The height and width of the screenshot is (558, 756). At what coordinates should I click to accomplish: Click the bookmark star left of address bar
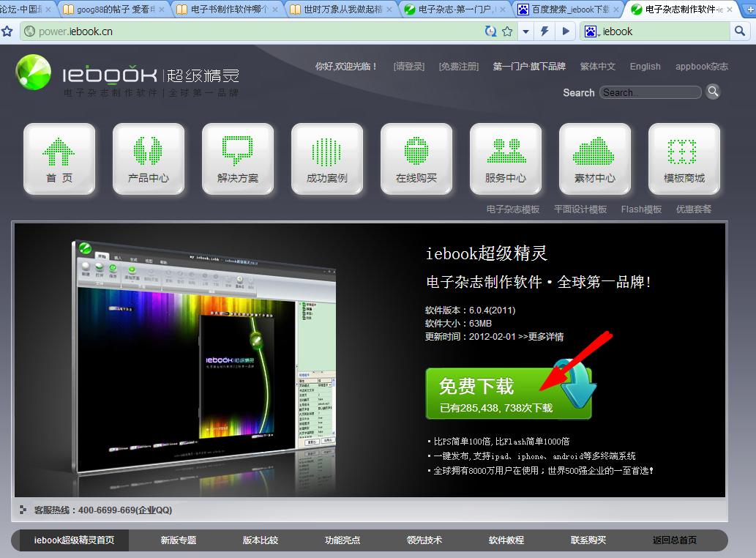(x=7, y=31)
